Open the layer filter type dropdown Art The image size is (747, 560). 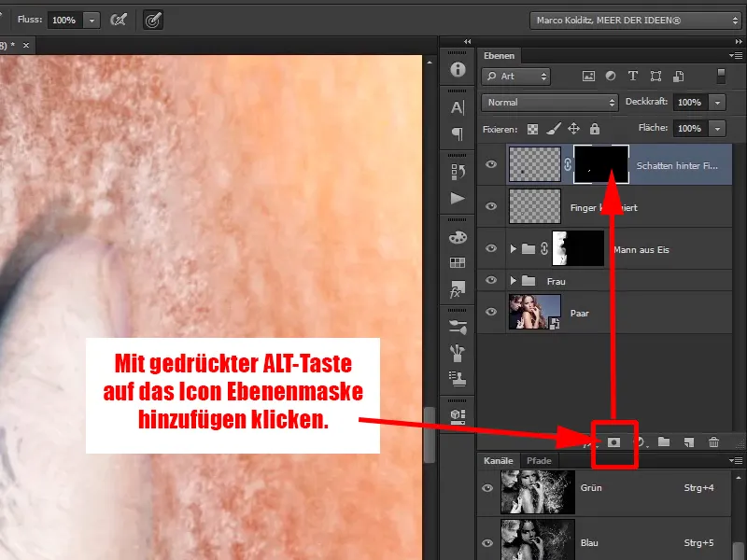pyautogui.click(x=516, y=77)
